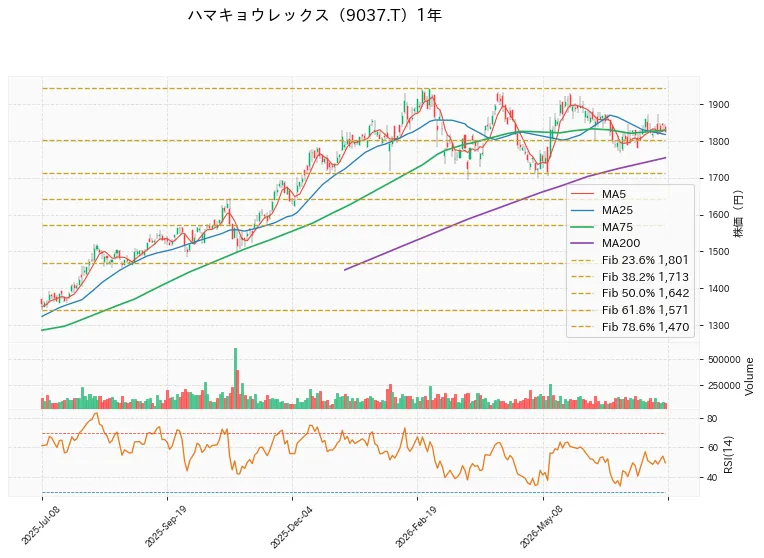Click the Fib 78.6% 1,470 legend label

(x=645, y=327)
